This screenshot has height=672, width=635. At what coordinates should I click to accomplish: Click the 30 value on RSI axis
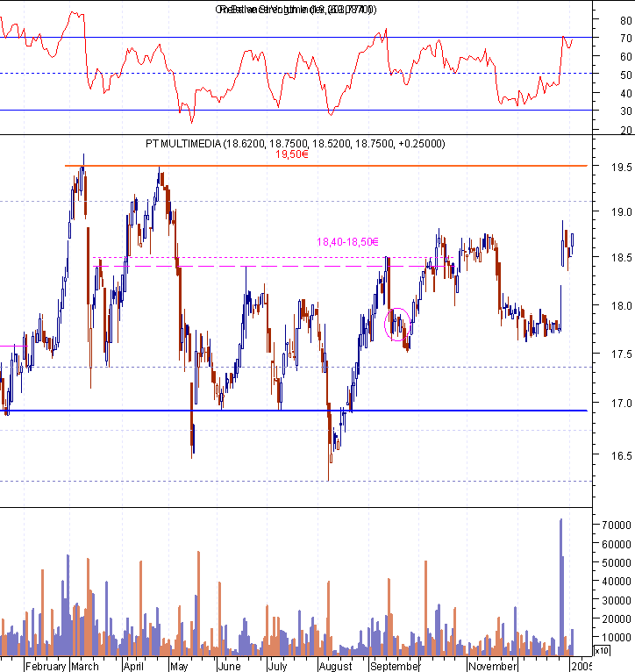point(626,111)
